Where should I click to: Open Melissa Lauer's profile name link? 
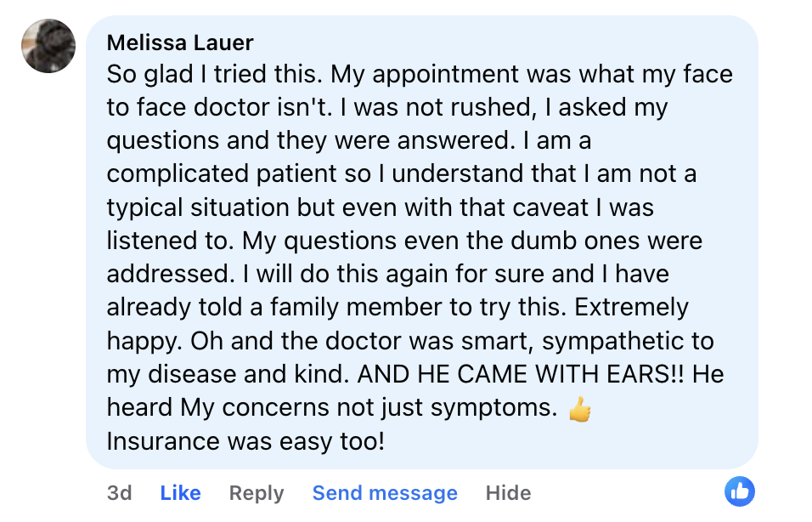coord(180,43)
